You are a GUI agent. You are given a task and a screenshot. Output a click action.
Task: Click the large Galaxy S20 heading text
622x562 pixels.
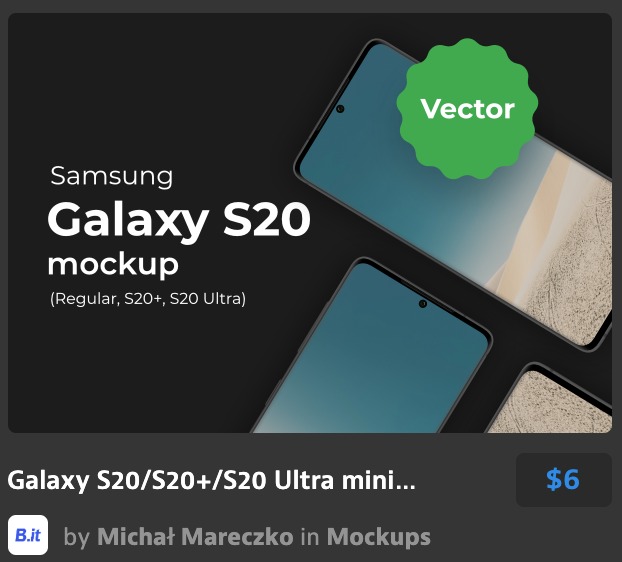point(179,221)
